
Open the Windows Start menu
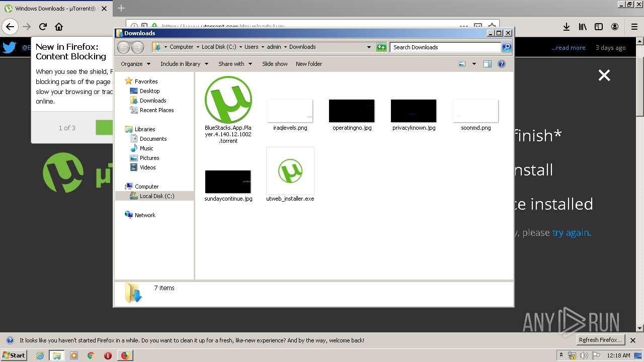(14, 355)
